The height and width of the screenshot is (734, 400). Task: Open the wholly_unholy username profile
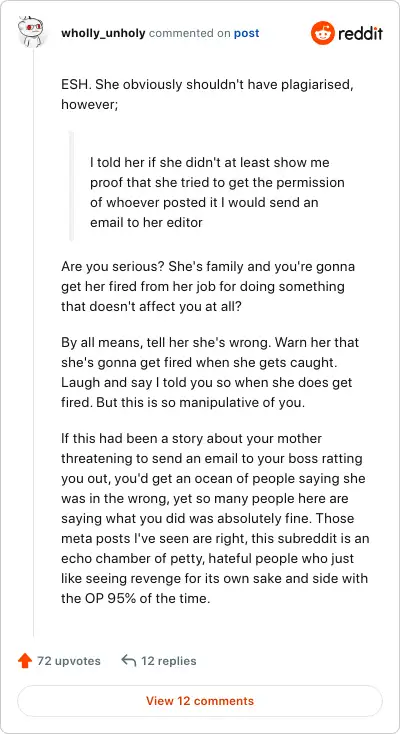click(104, 33)
